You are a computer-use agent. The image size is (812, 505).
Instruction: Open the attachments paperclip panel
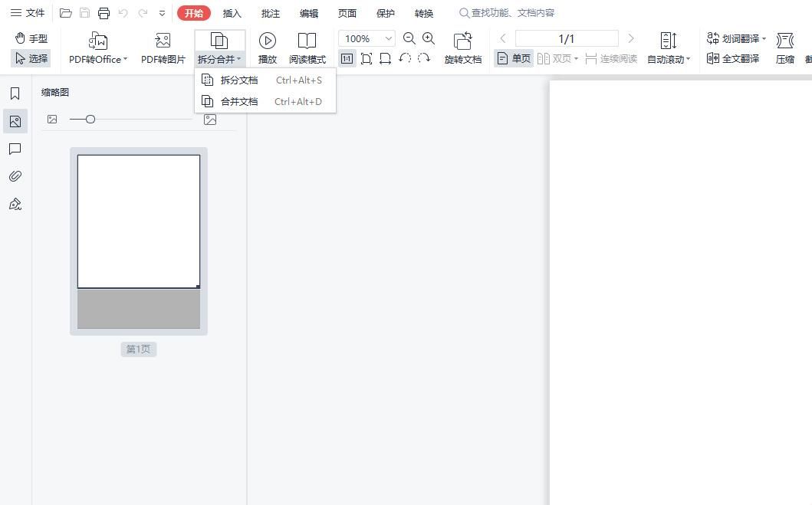15,176
